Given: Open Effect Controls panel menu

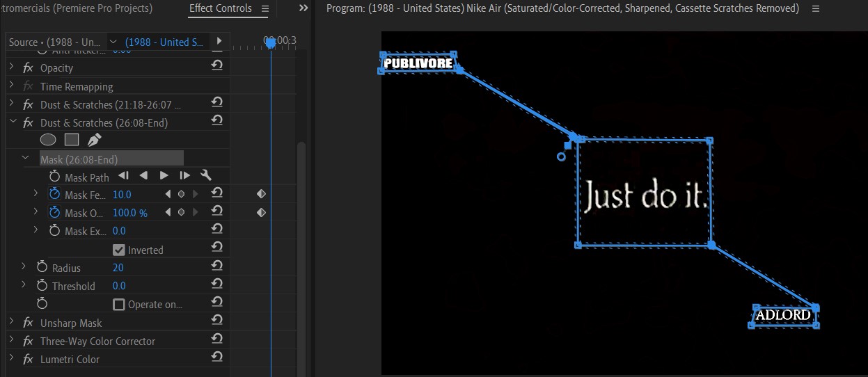Looking at the screenshot, I should (265, 8).
